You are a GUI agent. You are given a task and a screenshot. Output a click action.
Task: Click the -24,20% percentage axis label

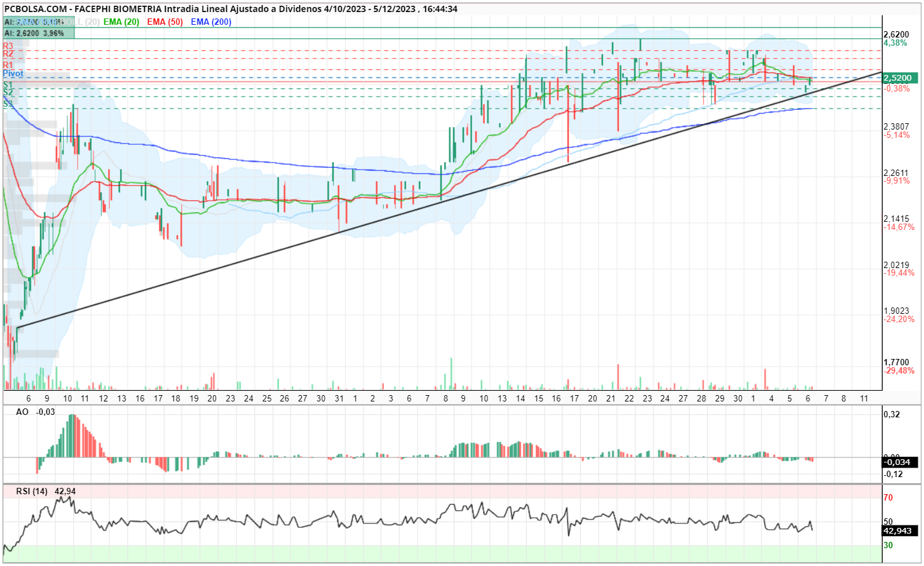tap(899, 320)
